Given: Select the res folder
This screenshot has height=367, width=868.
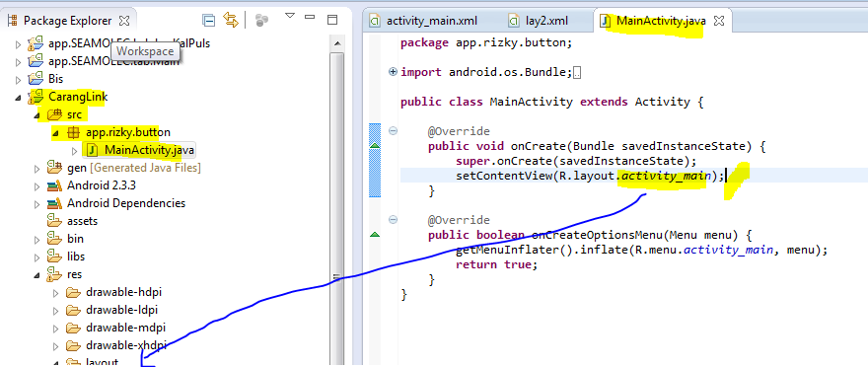Looking at the screenshot, I should point(75,274).
